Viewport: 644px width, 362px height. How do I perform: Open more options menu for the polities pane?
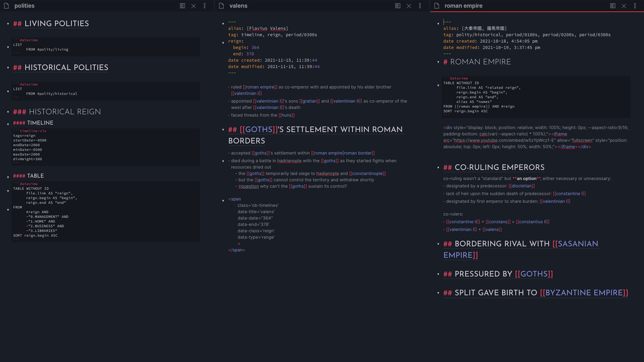coord(204,6)
